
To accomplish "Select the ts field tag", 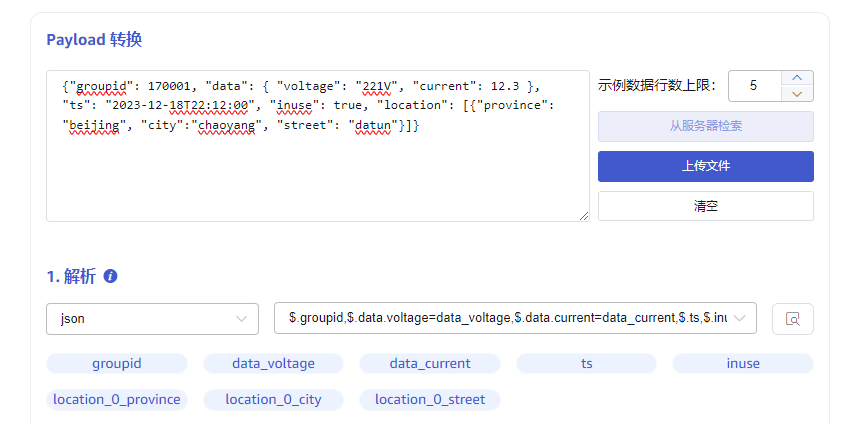I will pyautogui.click(x=586, y=364).
